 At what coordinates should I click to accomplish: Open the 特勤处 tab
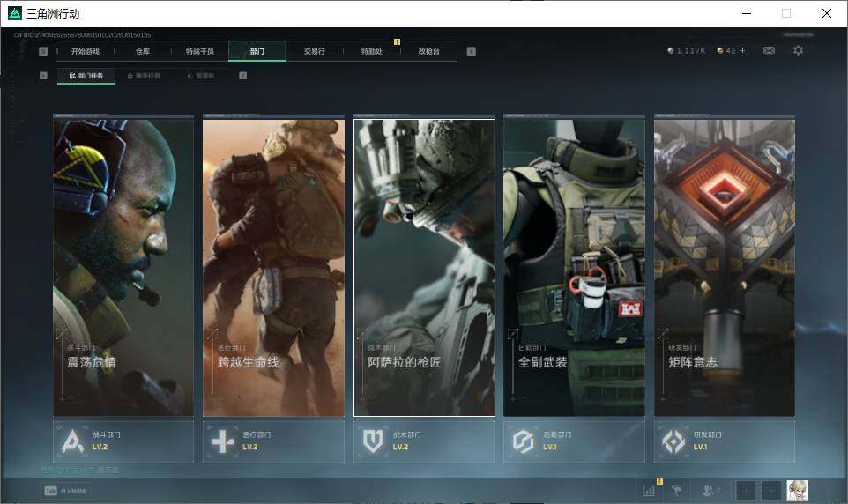[371, 51]
